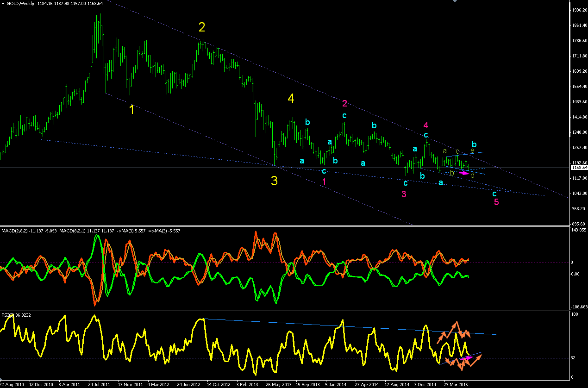Select cyan c label above magenta 1
This screenshot has height=388, width=588.
coord(324,171)
